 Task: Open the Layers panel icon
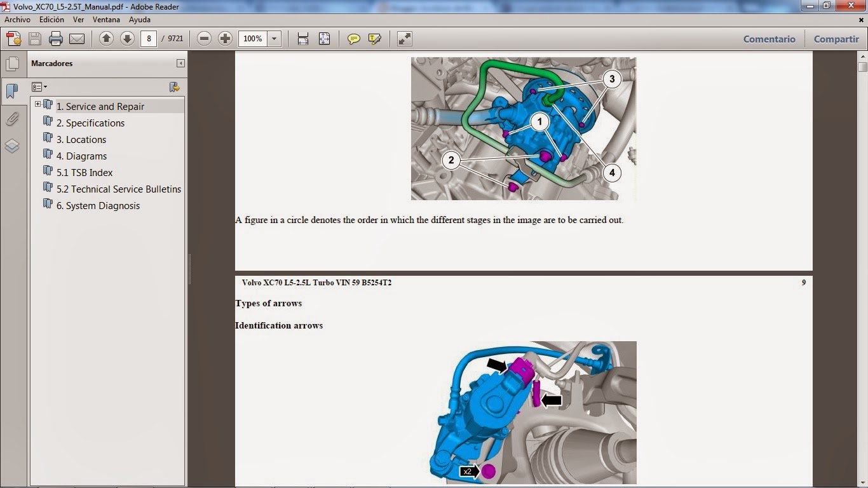(12, 147)
